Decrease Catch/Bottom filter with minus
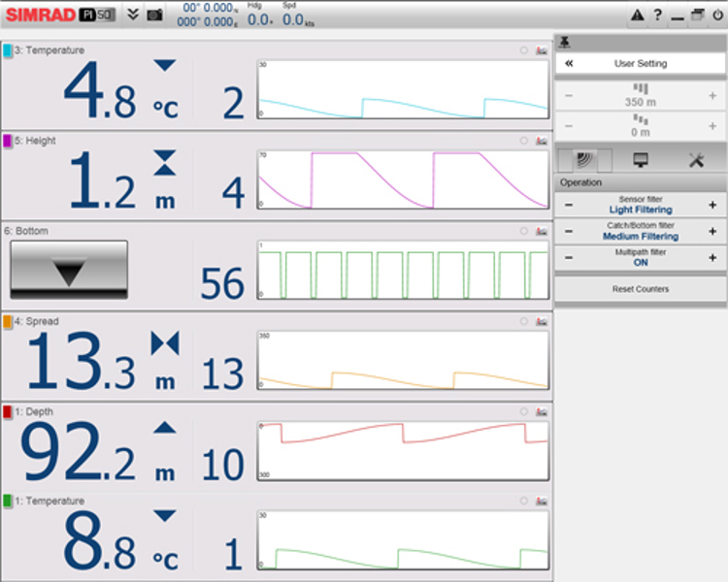The height and width of the screenshot is (582, 728). 569,231
